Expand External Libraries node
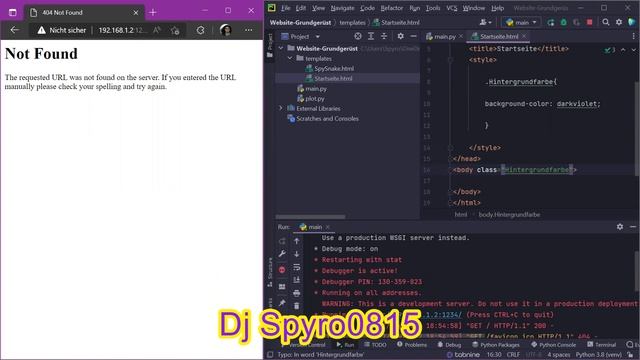 (281, 108)
